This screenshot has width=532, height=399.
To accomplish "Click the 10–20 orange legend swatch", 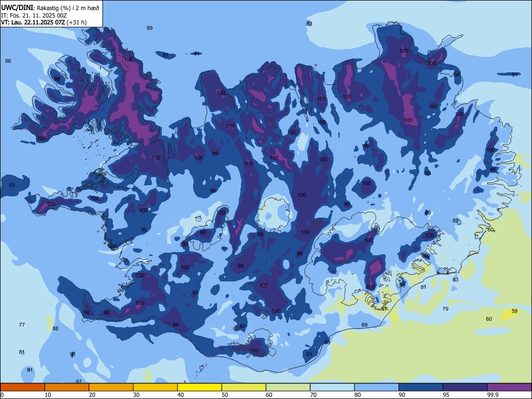I will (67, 387).
